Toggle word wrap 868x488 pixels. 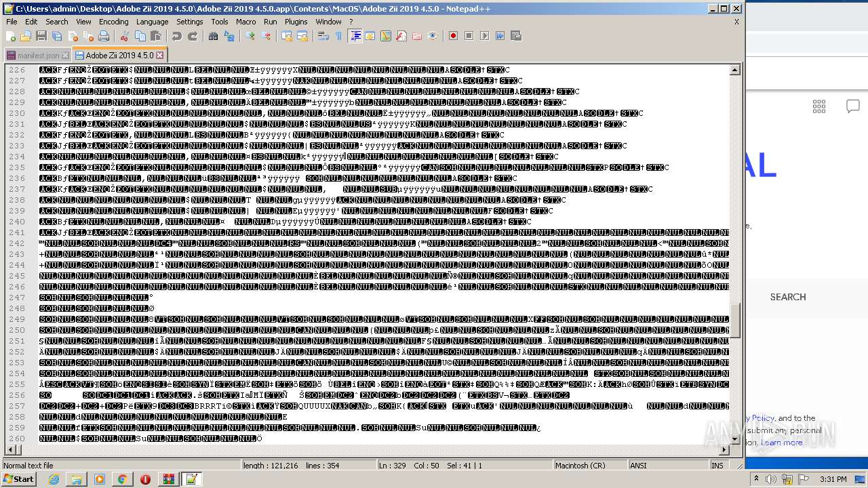point(323,36)
